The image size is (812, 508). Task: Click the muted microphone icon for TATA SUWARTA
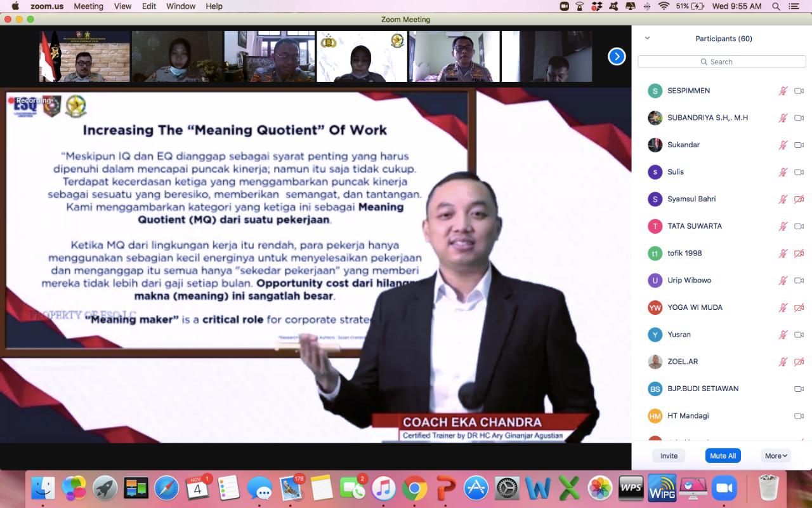(x=783, y=226)
